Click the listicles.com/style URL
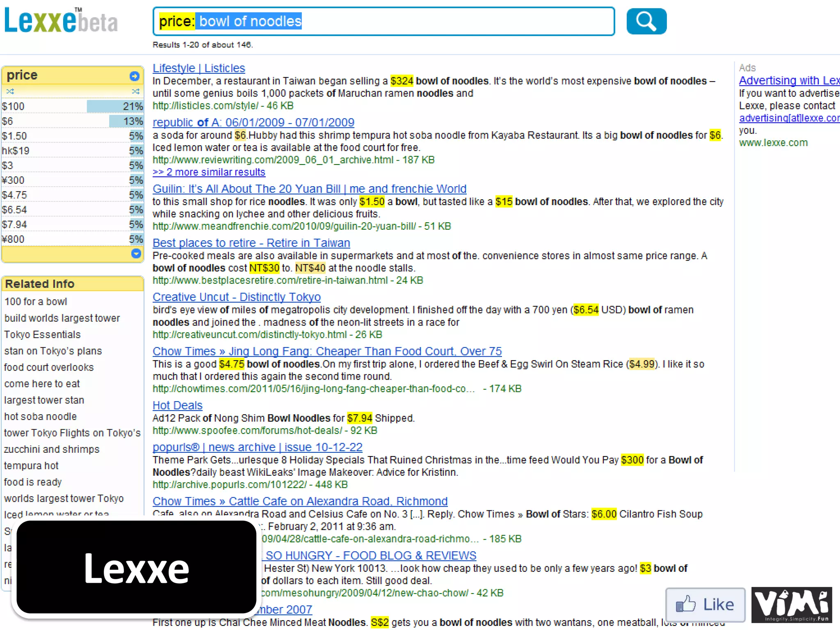 click(205, 106)
